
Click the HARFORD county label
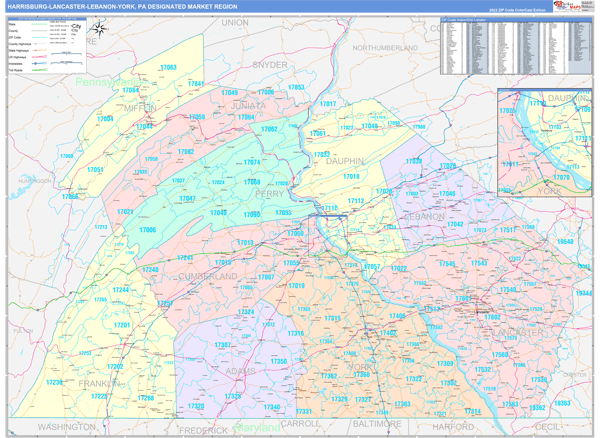[453, 427]
